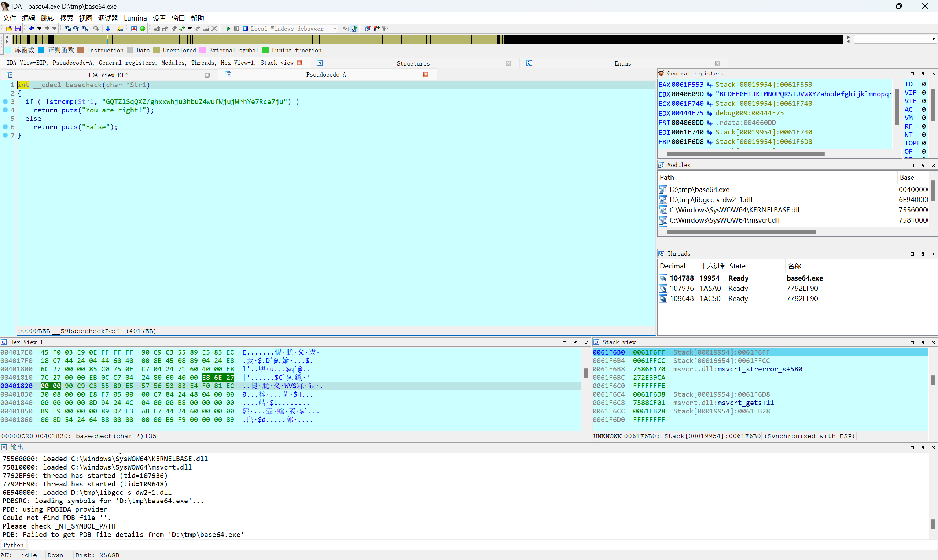Select D:\tmp\base64.exe in Modules list

793,189
